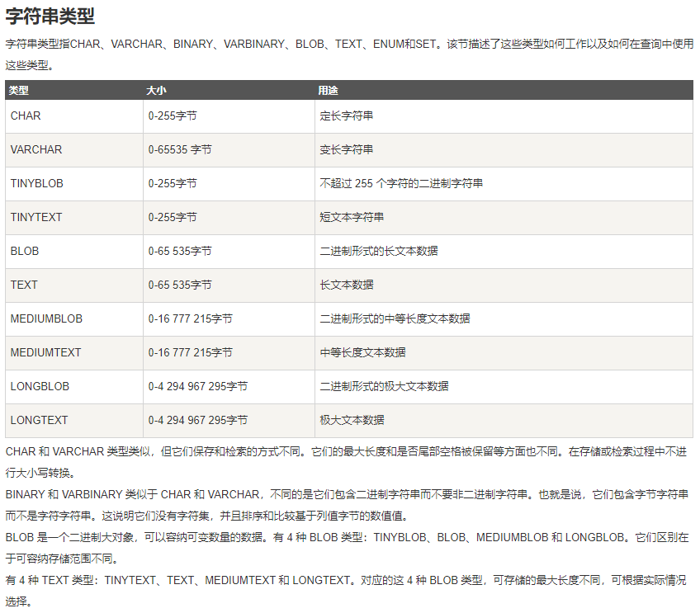700x613 pixels.
Task: Select the MEDIUMBLOB type cell
Action: 46,318
